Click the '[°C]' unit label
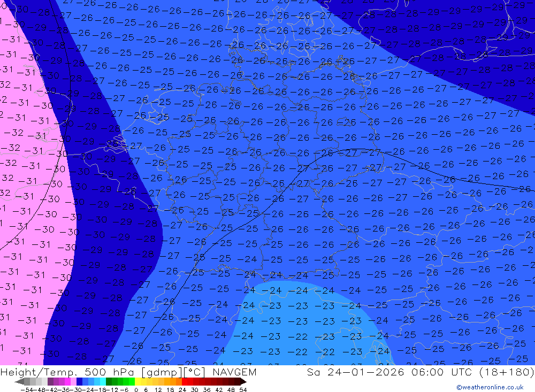This screenshot has height=392, width=535. click(195, 372)
